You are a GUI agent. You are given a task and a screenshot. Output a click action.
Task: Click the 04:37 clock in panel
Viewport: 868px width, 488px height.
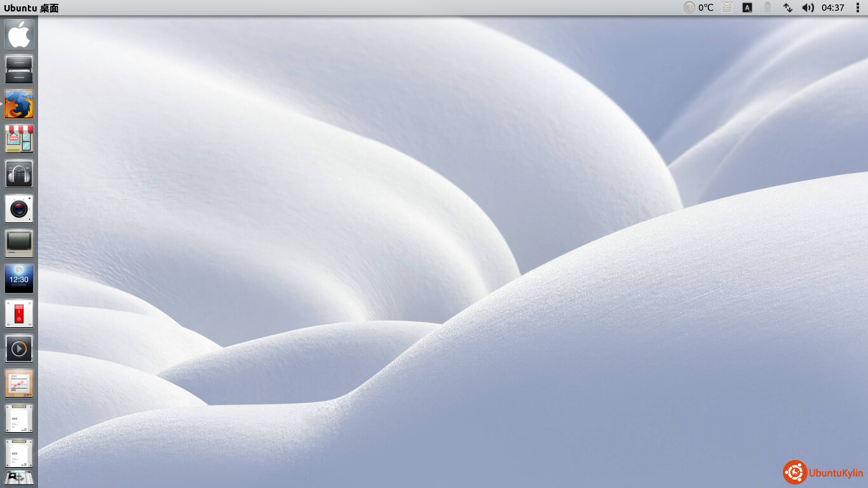(832, 8)
